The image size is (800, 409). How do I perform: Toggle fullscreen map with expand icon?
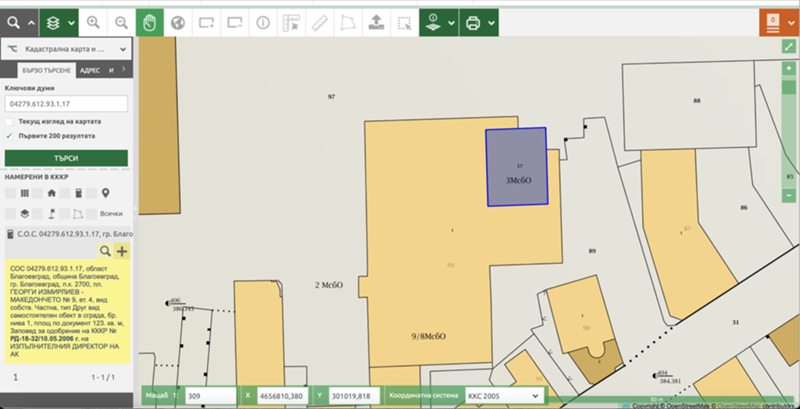[789, 46]
